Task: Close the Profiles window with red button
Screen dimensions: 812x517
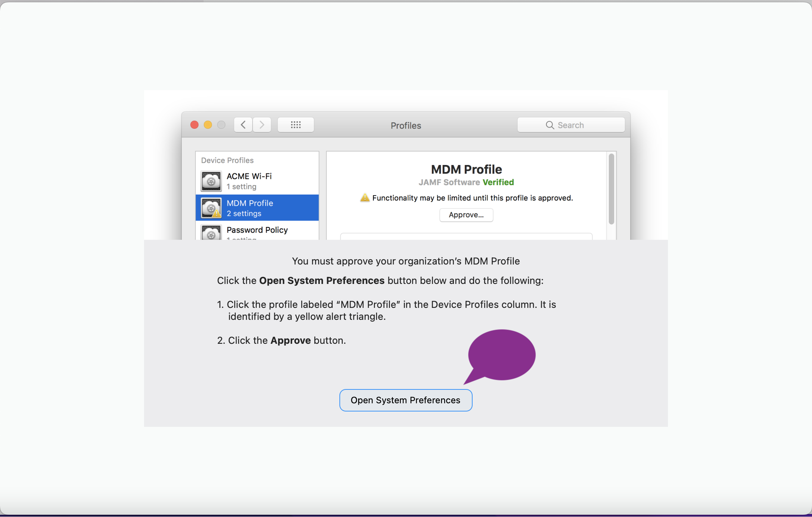Action: coord(194,125)
